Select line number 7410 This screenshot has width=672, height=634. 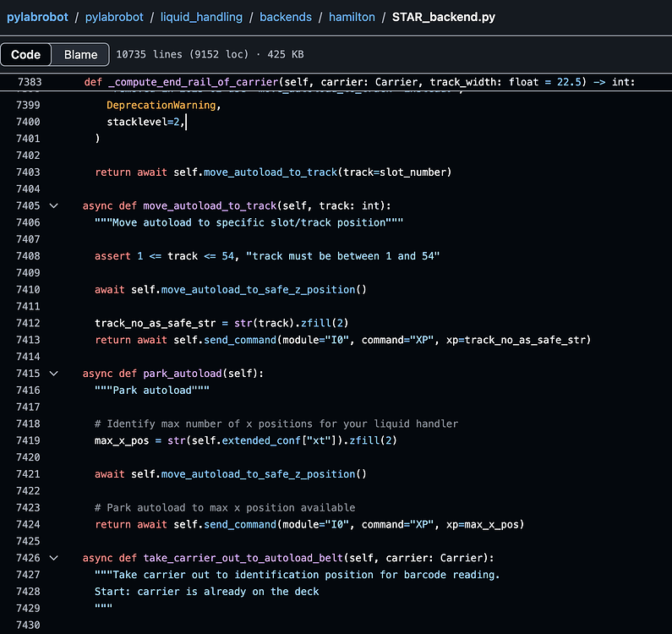(x=28, y=290)
